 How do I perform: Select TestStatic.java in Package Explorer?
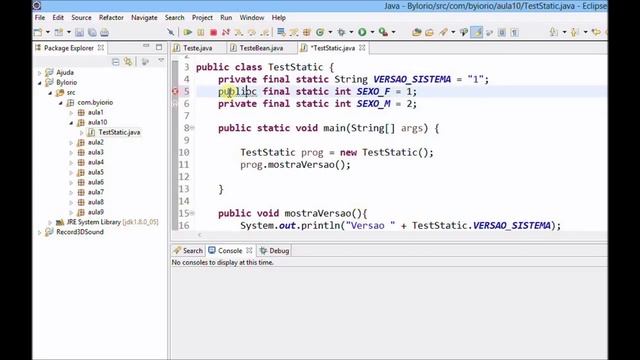[119, 132]
